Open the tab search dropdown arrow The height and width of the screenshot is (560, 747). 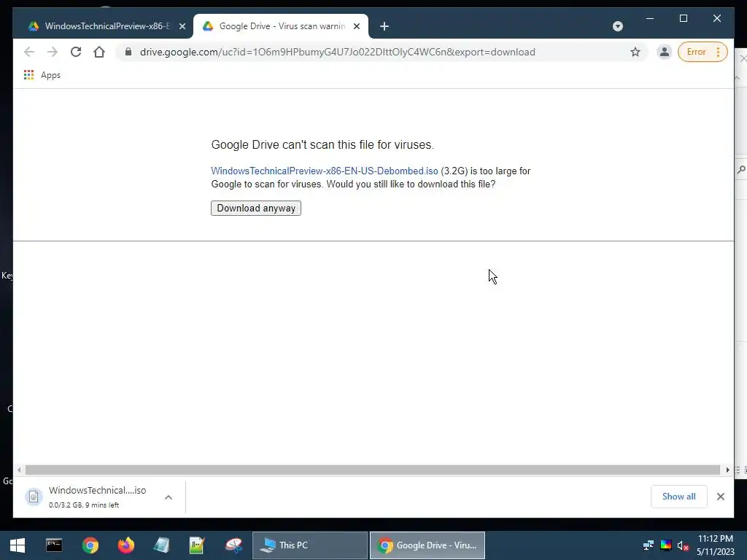(618, 26)
